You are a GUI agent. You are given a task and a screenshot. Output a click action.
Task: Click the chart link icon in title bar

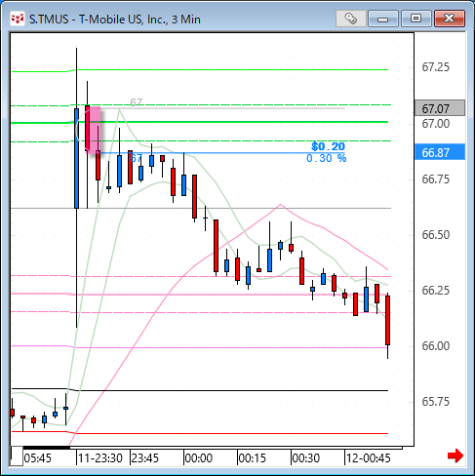click(x=351, y=19)
